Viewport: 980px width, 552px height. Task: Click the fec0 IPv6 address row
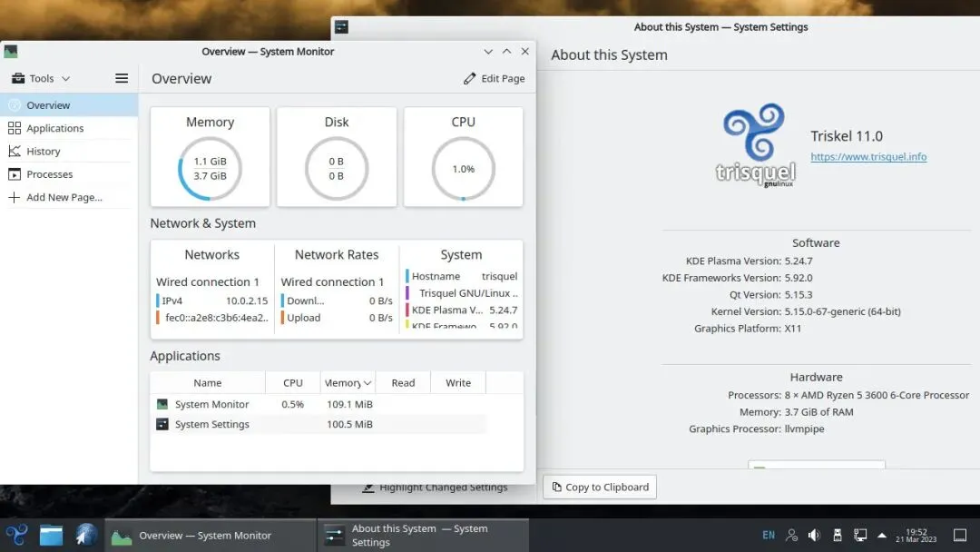pos(212,318)
